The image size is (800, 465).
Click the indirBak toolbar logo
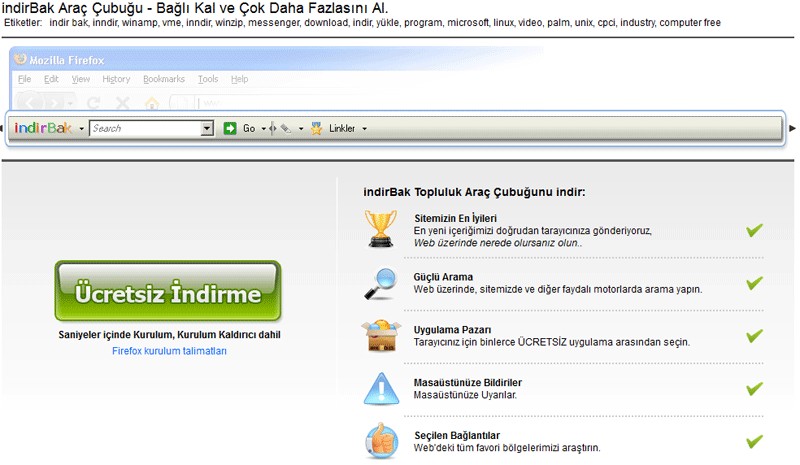[43, 128]
